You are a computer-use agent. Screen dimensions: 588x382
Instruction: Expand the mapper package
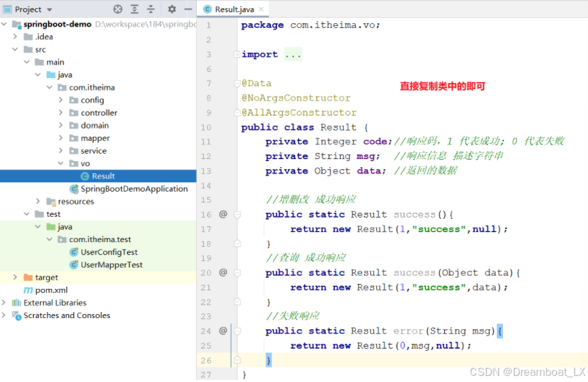(60, 138)
